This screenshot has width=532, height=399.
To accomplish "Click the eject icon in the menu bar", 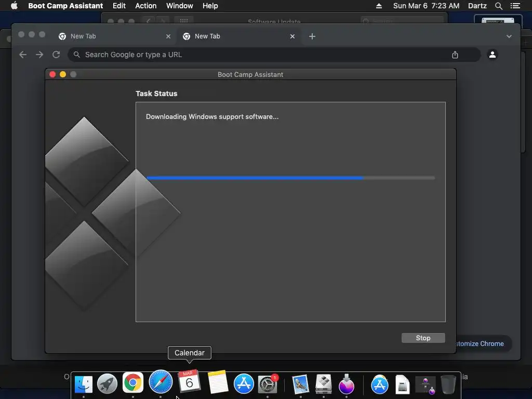I will (379, 6).
